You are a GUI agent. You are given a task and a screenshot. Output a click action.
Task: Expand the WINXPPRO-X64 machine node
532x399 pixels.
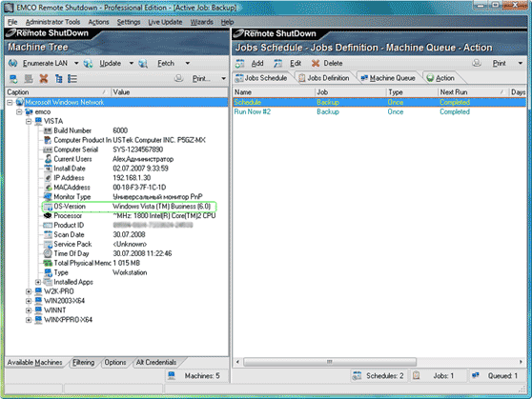(x=29, y=320)
